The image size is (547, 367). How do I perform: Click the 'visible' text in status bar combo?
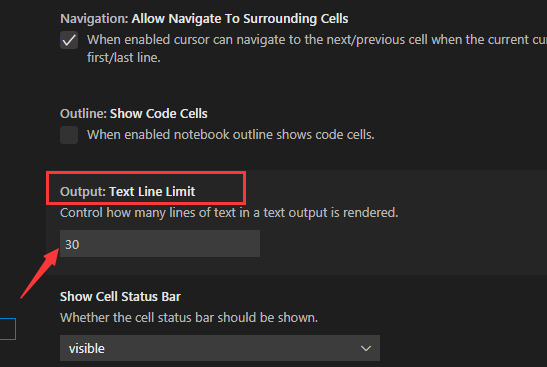tap(87, 349)
